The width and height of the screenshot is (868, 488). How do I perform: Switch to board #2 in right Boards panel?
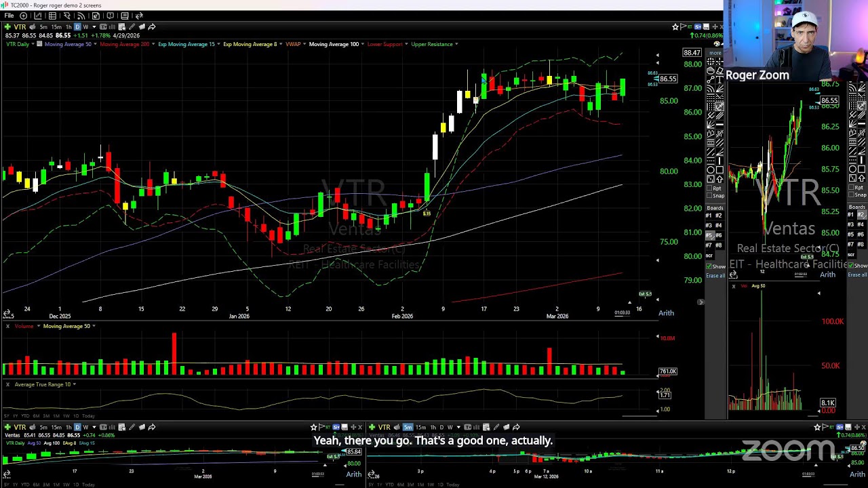pyautogui.click(x=861, y=215)
